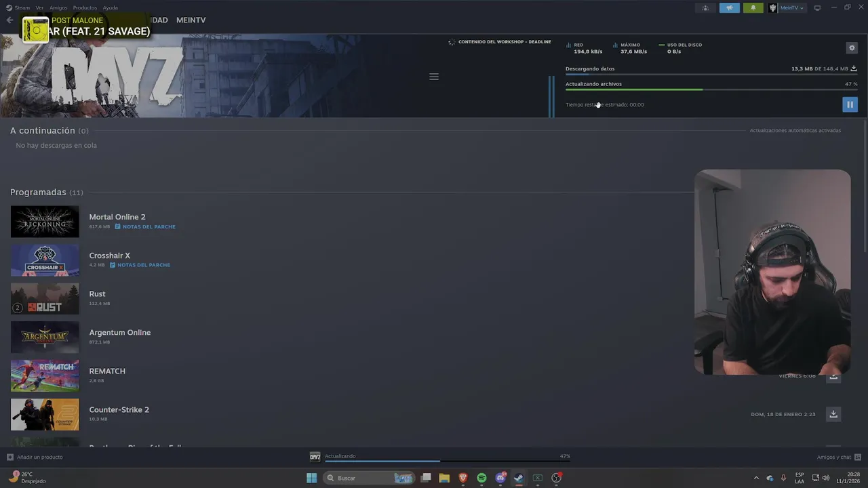
Task: Select the Mortal Online 2 title
Action: (x=117, y=217)
